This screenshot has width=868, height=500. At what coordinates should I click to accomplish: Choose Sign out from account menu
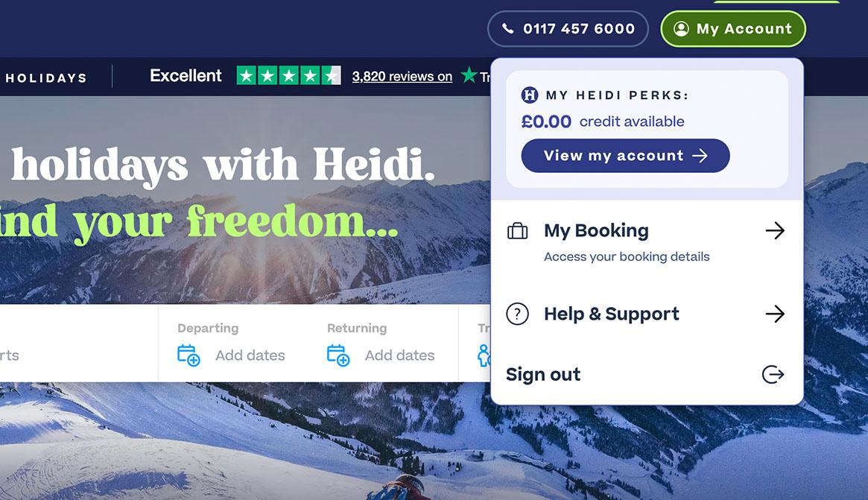[x=647, y=374]
